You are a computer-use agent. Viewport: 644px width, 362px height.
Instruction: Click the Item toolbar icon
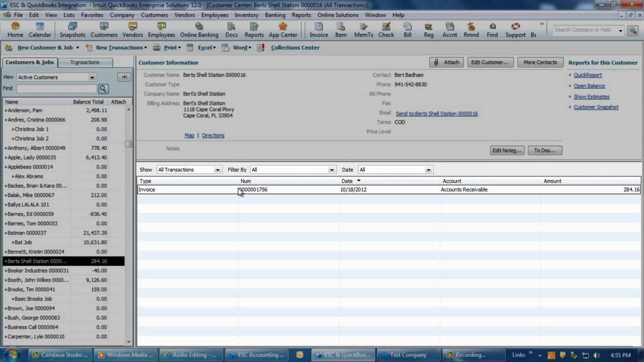pos(341,30)
